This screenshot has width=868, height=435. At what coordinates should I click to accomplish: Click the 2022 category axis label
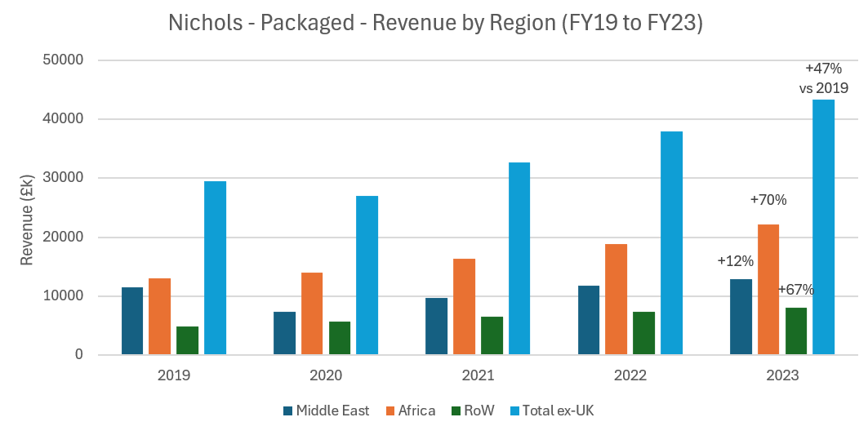[630, 375]
